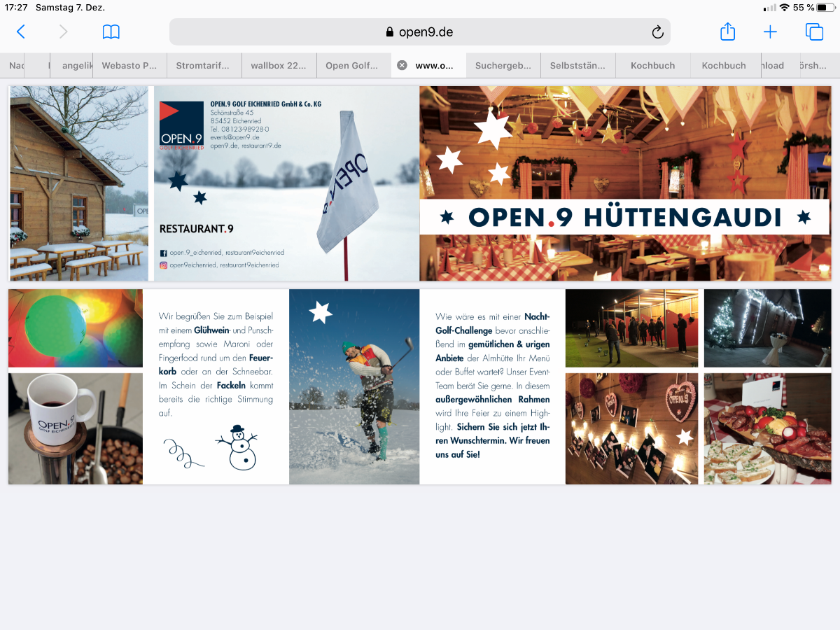Go to the Suchergeb... tab
This screenshot has width=840, height=630.
point(503,65)
